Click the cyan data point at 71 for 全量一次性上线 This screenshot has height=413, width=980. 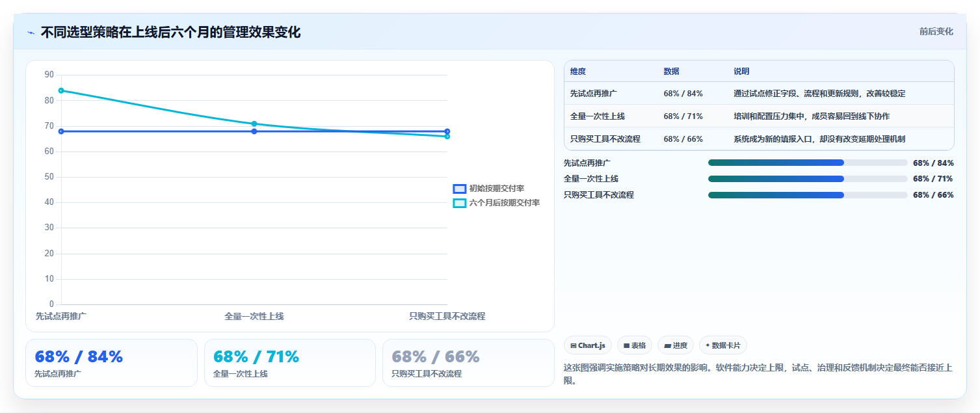[x=254, y=124]
